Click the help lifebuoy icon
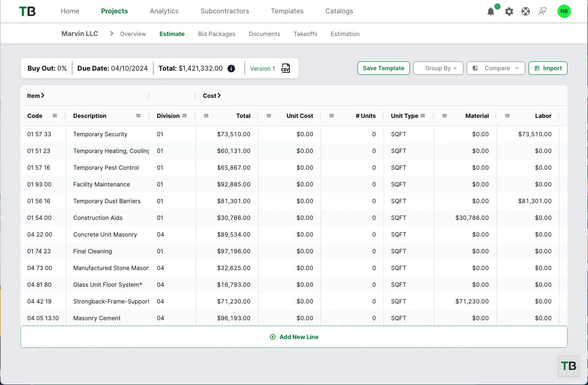The height and width of the screenshot is (385, 588). pyautogui.click(x=526, y=11)
